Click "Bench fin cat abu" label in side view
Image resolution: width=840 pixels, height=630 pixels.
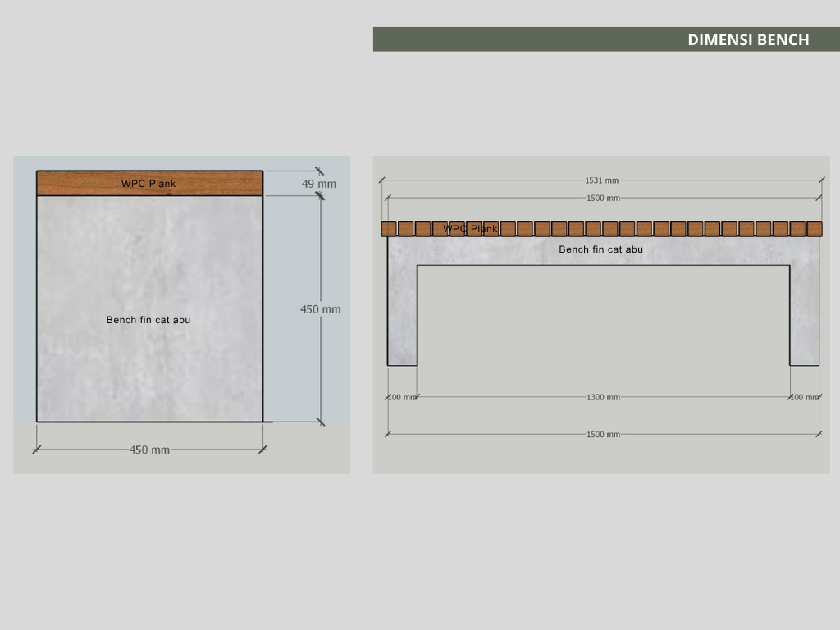tap(148, 320)
